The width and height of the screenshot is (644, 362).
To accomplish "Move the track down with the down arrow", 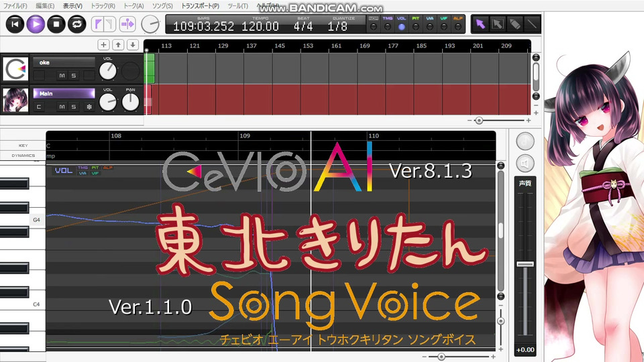I will pyautogui.click(x=133, y=45).
